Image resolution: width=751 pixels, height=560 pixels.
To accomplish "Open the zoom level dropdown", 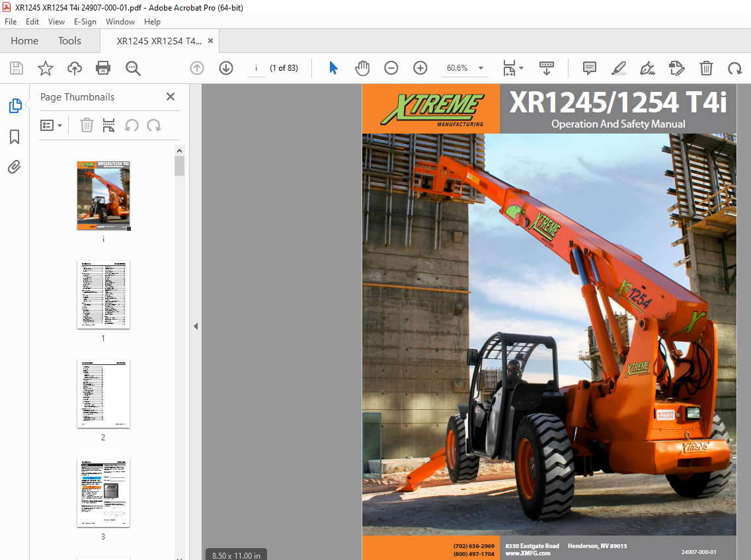I will (x=481, y=68).
